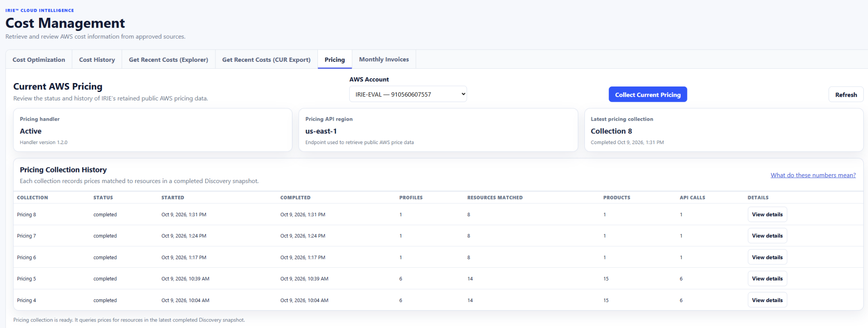Open the 'What do these numbers mean?' link
This screenshot has height=328, width=868.
(813, 175)
